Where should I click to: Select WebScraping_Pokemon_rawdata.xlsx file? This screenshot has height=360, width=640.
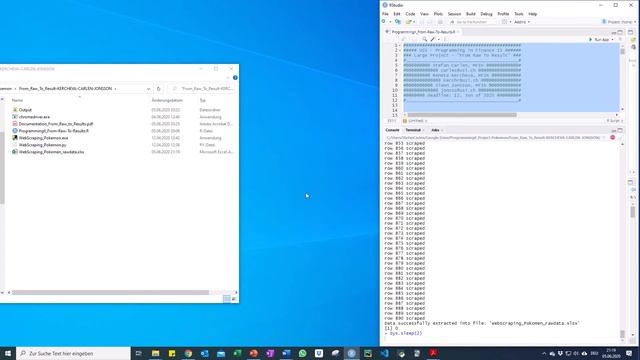[x=51, y=152]
